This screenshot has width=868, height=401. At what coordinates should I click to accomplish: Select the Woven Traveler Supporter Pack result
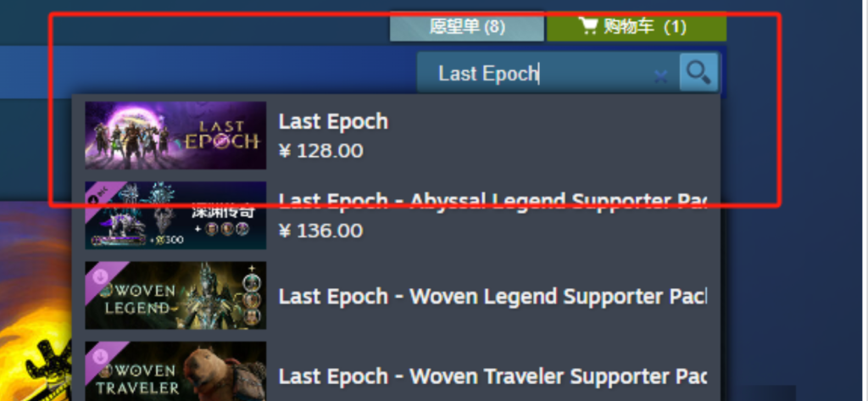[396, 371]
